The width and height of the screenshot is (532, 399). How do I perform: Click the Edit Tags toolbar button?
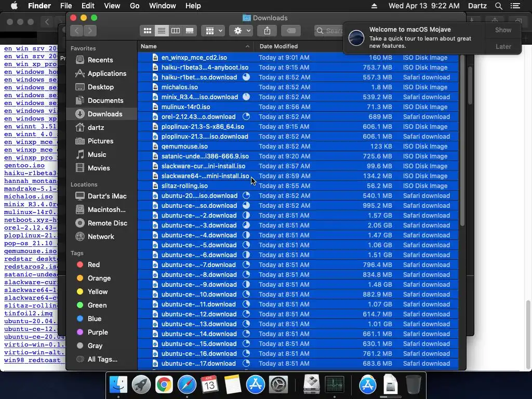coord(291,31)
